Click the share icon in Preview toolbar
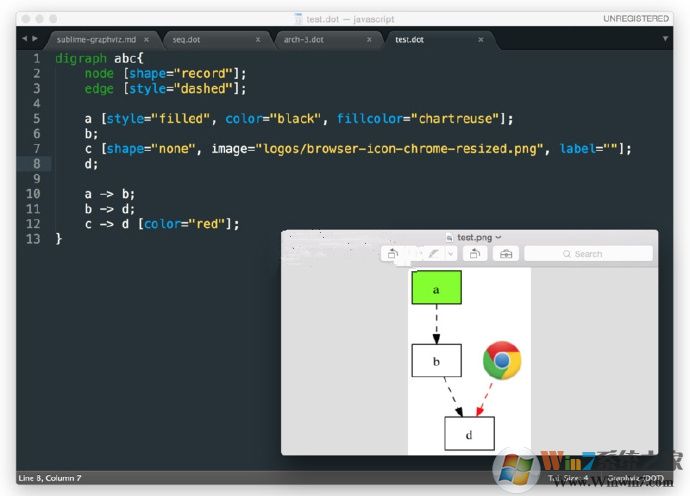Viewport: 690px width, 496px height. click(x=392, y=254)
